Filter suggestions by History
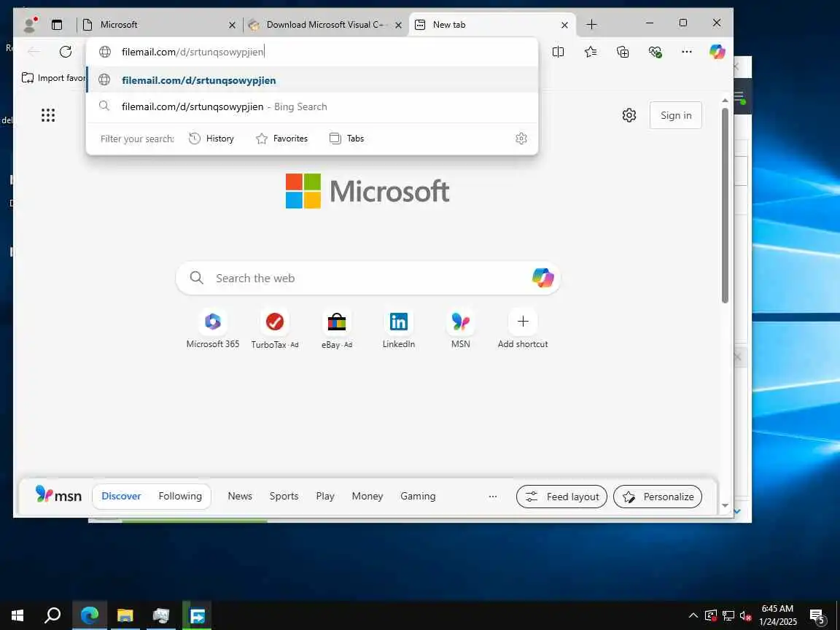Screen dimensions: 840x630 pos(211,139)
